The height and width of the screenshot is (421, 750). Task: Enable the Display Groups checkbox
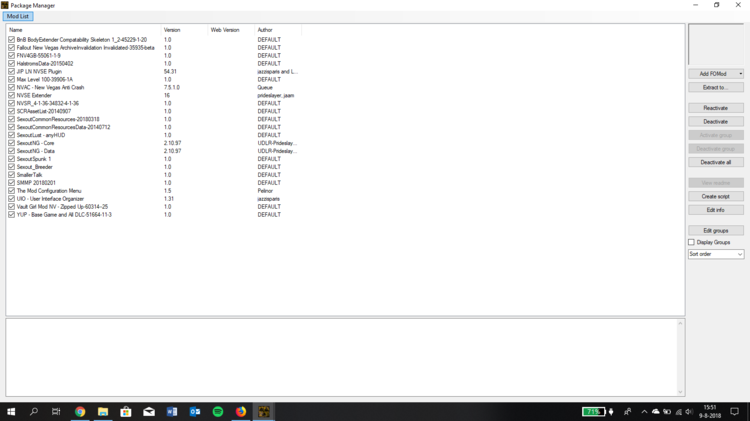pos(691,242)
